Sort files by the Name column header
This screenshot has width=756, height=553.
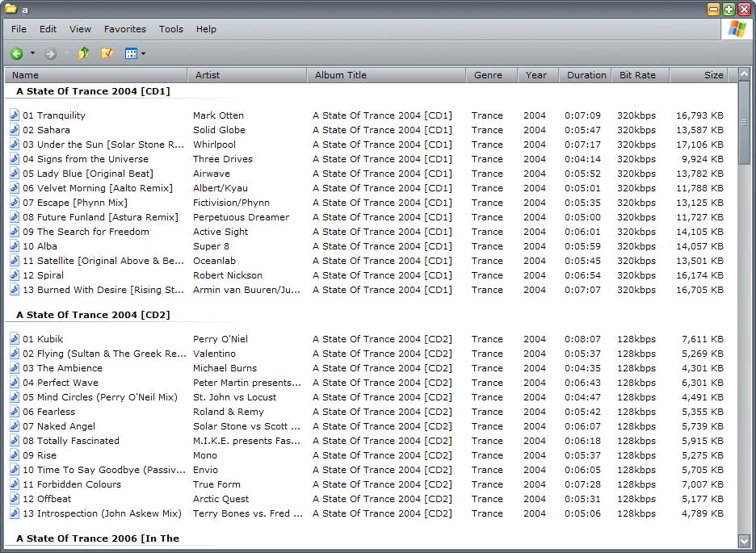(x=96, y=75)
